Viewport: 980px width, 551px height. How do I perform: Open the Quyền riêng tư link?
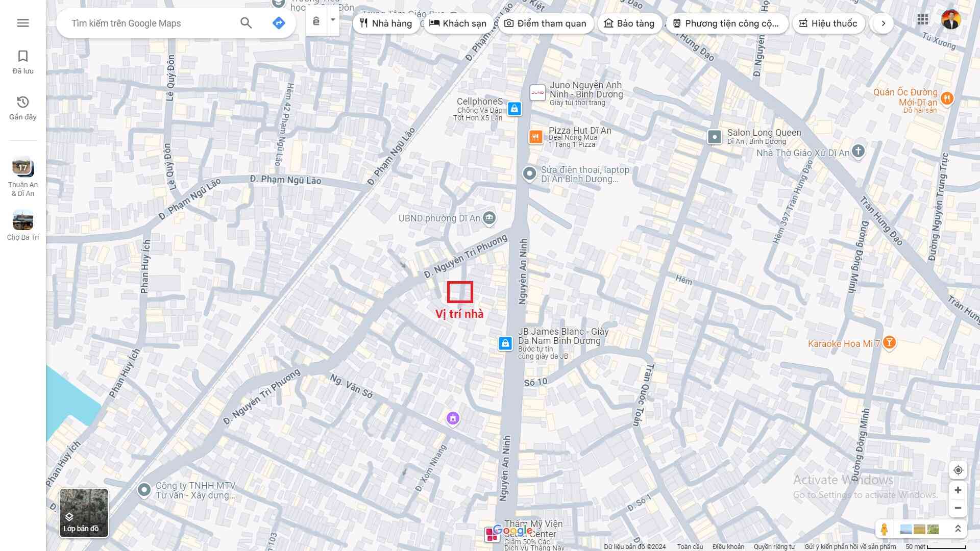(774, 546)
